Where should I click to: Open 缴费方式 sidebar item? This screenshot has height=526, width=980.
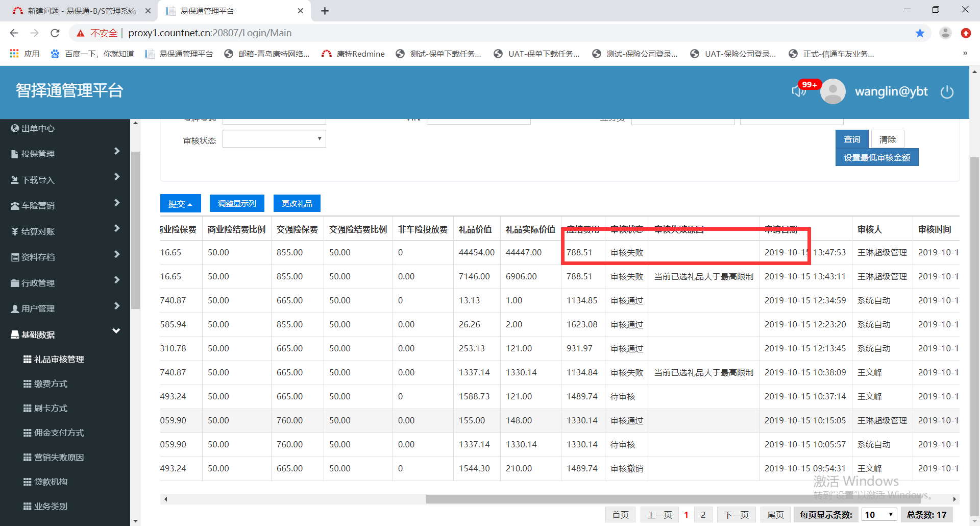tap(51, 384)
